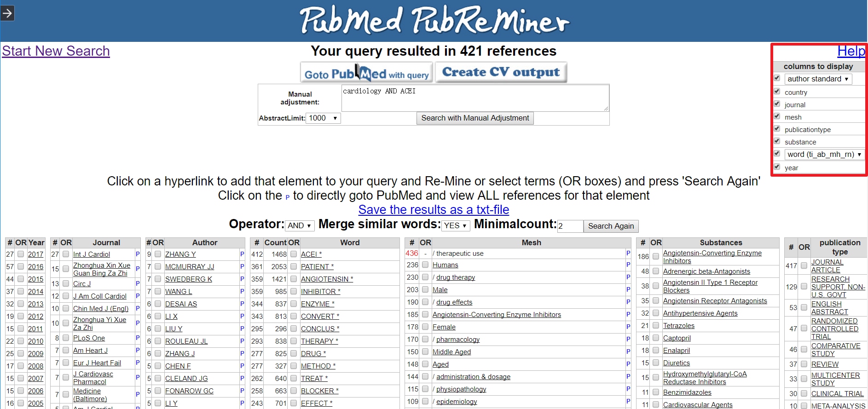The image size is (868, 409).
Task: Open the Operator AND dropdown
Action: point(300,225)
